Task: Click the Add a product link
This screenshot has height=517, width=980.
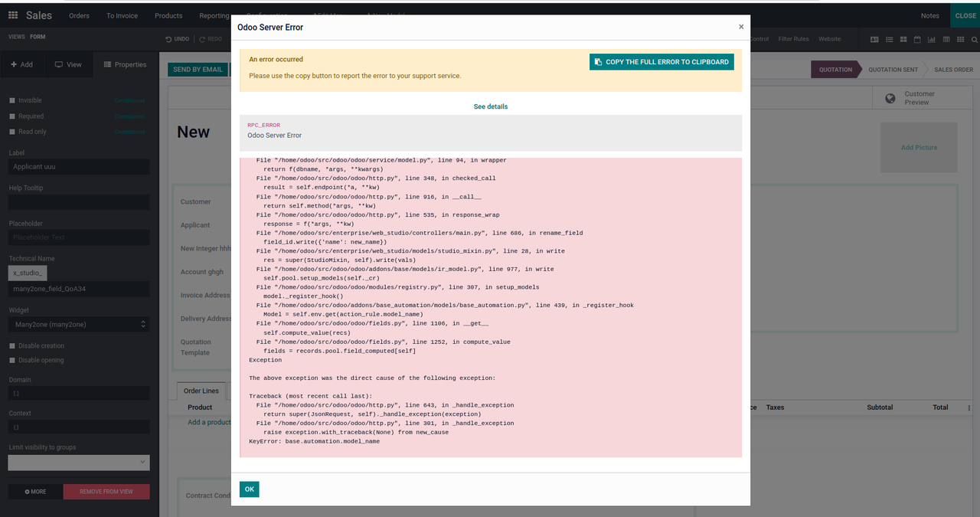Action: [x=209, y=422]
